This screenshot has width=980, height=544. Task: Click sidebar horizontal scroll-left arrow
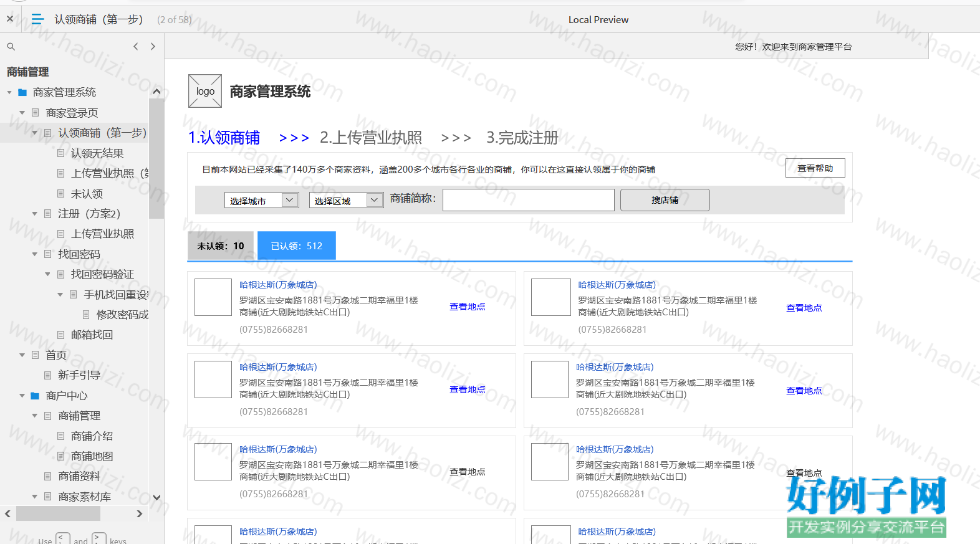coord(7,514)
